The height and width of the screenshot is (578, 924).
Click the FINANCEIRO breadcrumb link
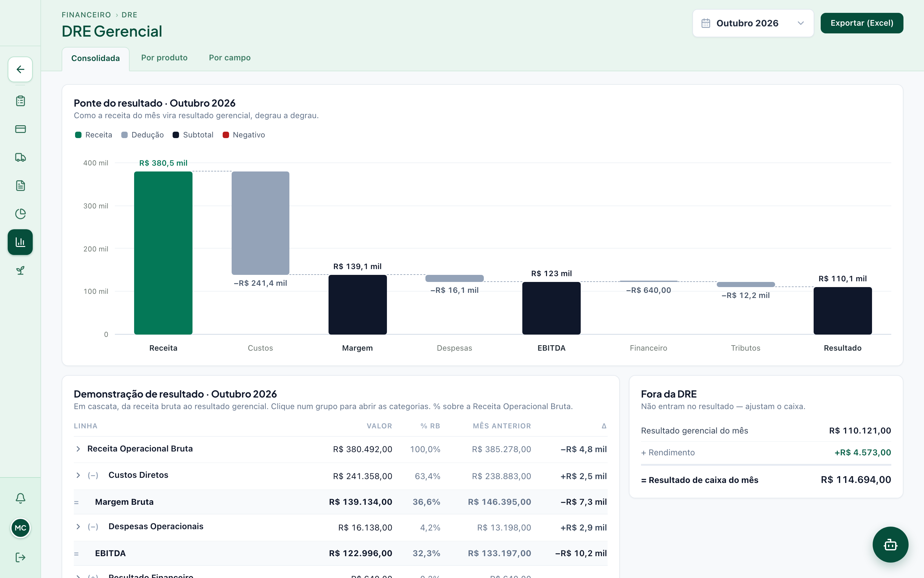point(86,15)
